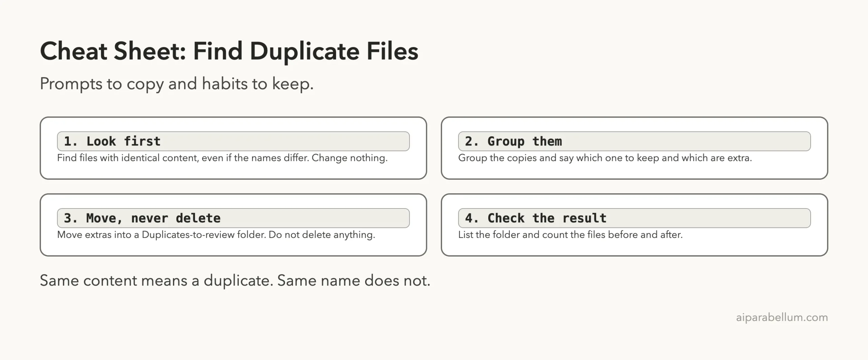The height and width of the screenshot is (360, 868).
Task: Open the aiparabellum.com link
Action: (x=782, y=317)
